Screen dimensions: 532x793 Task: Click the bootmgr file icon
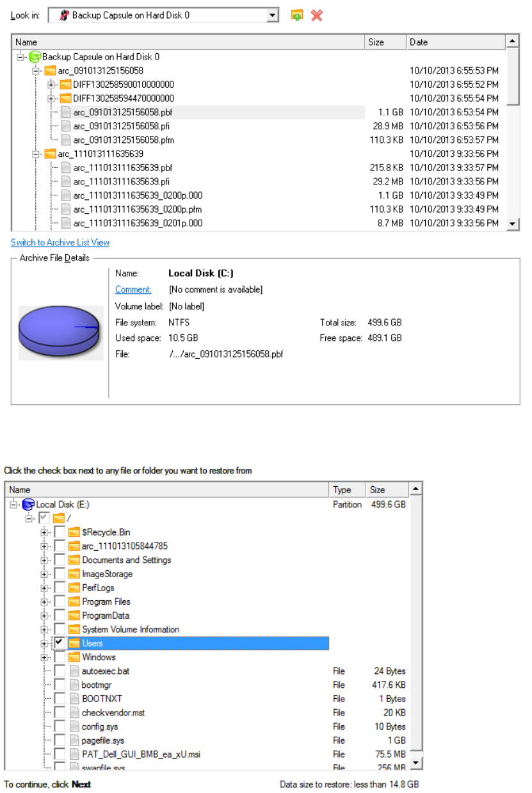(74, 685)
